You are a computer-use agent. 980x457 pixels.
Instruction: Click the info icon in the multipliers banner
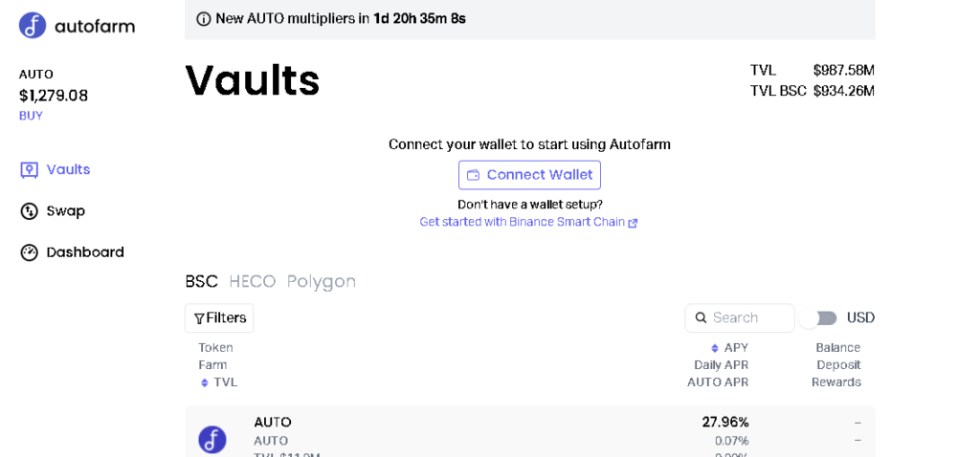pyautogui.click(x=203, y=19)
